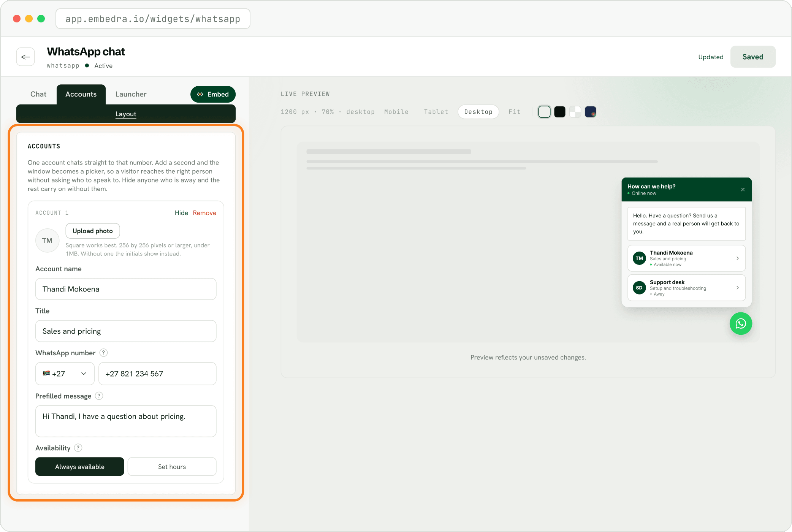Pick the checkered transparent background swatch
792x532 pixels.
(575, 112)
